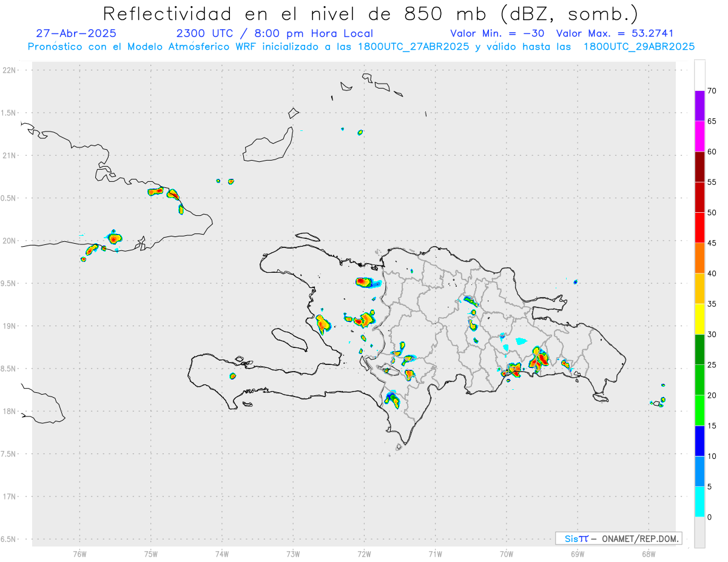Select the '21N' latitude label
728x562 pixels.
[x=10, y=155]
